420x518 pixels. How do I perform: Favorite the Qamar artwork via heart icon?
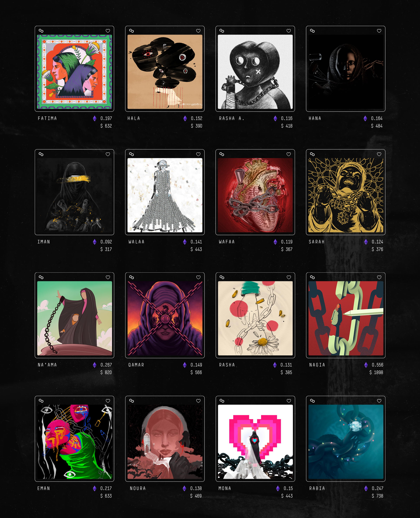(x=198, y=277)
